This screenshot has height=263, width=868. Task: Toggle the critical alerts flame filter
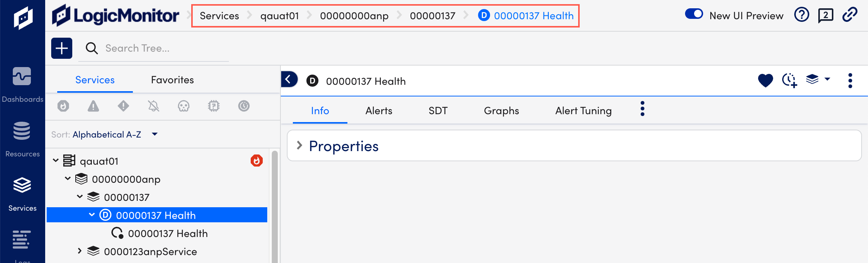point(63,106)
